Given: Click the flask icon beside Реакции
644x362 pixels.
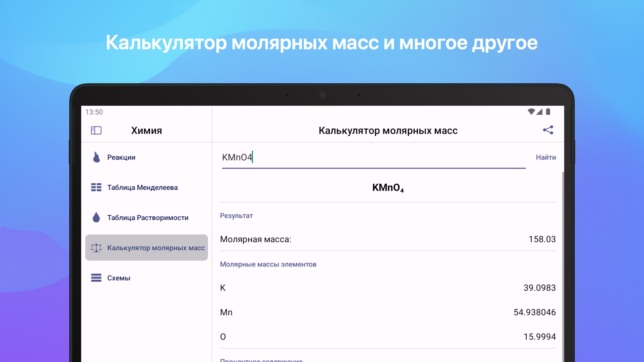Looking at the screenshot, I should point(96,157).
